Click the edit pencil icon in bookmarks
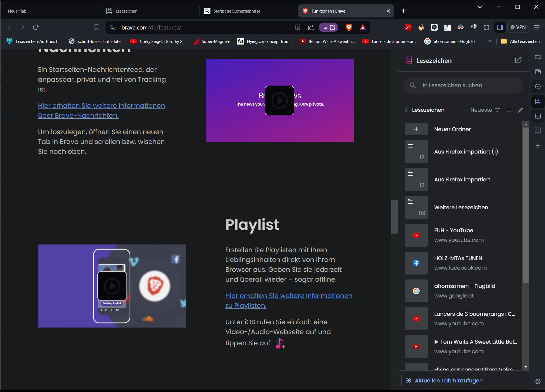The width and height of the screenshot is (545, 392). (x=520, y=110)
